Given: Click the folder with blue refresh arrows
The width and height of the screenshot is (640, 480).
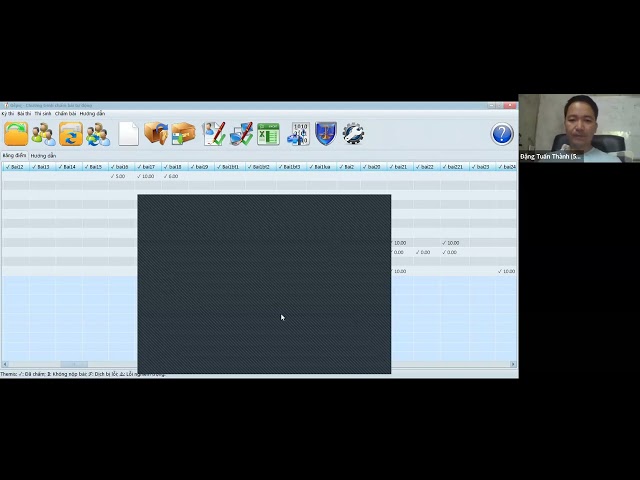Looking at the screenshot, I should (x=71, y=134).
